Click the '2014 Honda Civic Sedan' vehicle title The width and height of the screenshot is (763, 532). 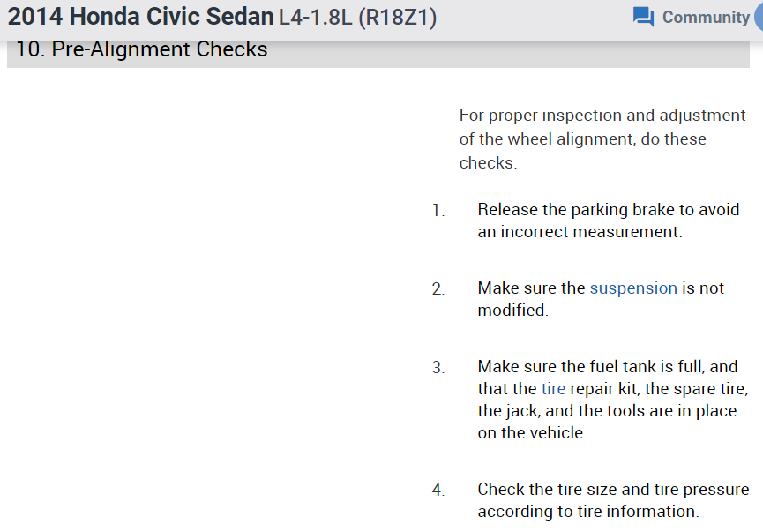coord(140,17)
